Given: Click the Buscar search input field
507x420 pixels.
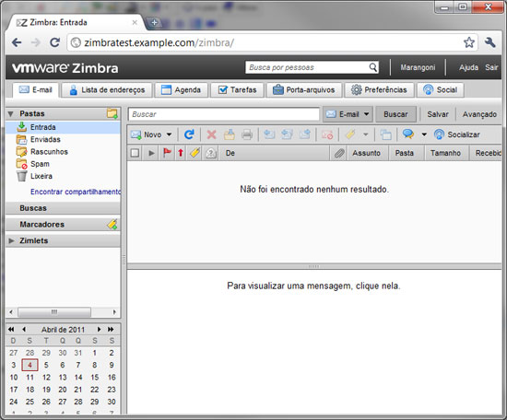Looking at the screenshot, I should coord(224,114).
